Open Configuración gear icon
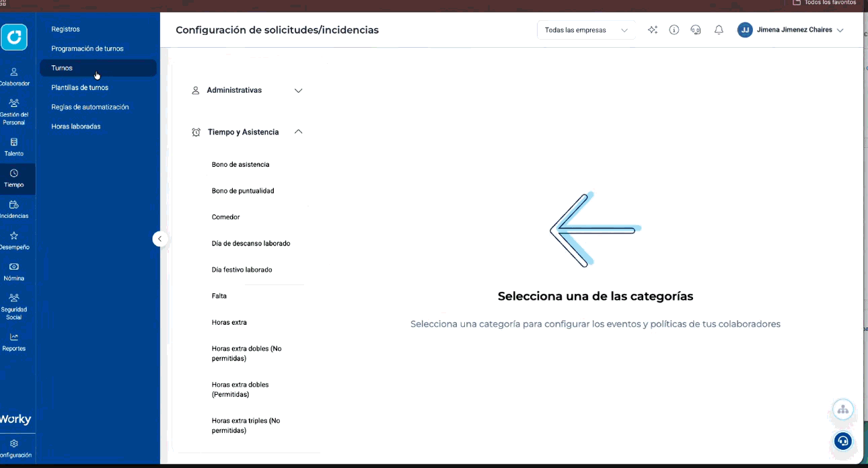The image size is (868, 468). tap(14, 444)
